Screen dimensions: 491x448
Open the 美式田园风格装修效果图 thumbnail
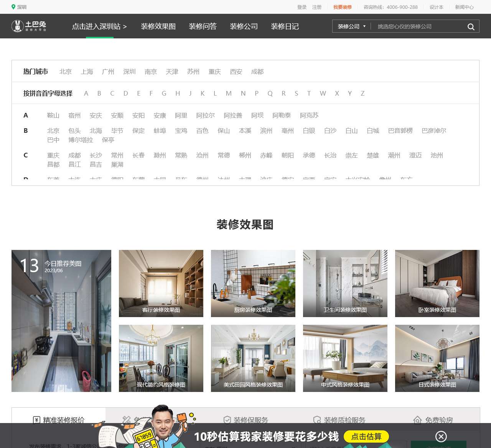pyautogui.click(x=253, y=358)
